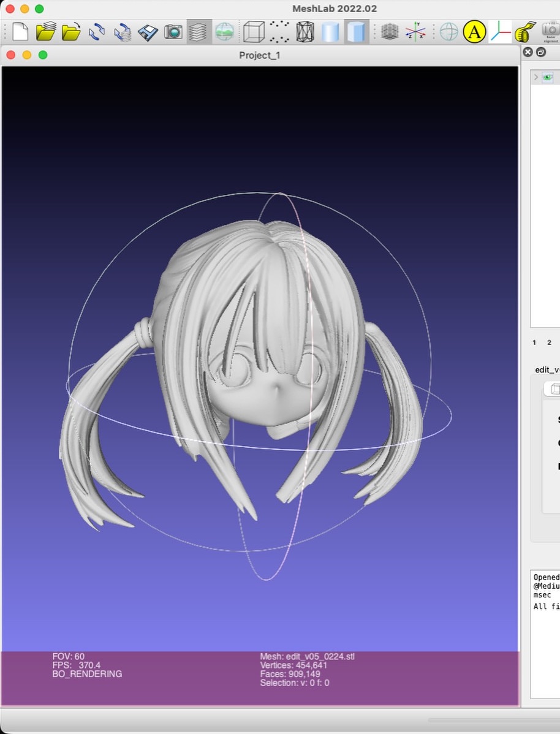Open the Raster Alignment tool
The height and width of the screenshot is (734, 560).
point(551,32)
